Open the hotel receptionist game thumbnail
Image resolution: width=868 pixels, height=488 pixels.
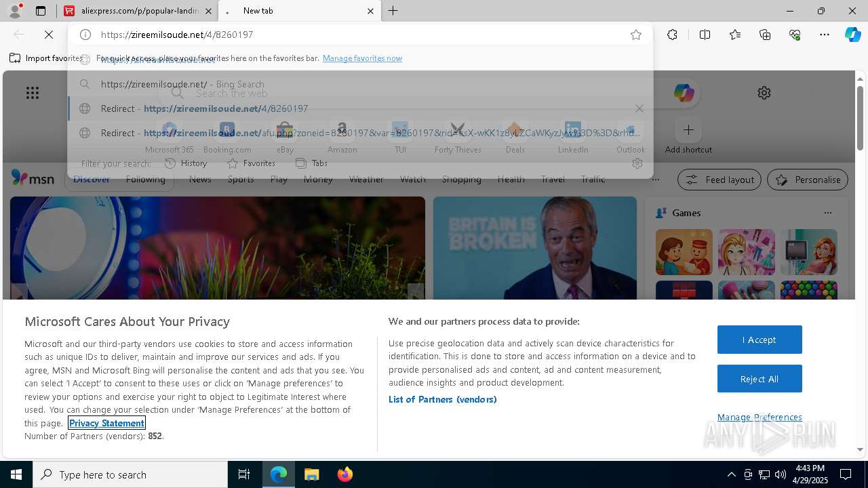(x=684, y=252)
